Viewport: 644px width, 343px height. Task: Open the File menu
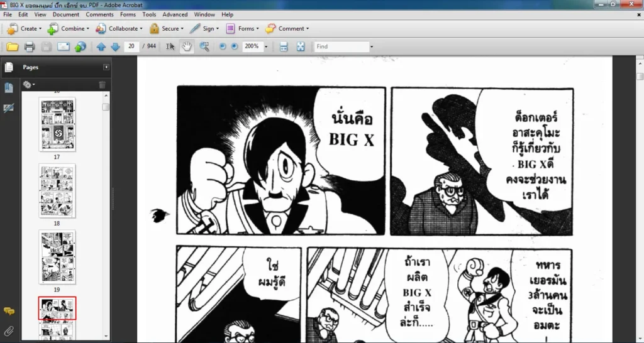[8, 14]
